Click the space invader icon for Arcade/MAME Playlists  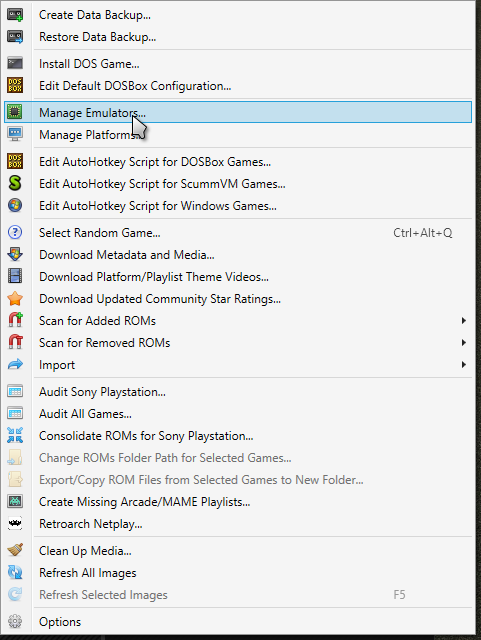tap(15, 501)
